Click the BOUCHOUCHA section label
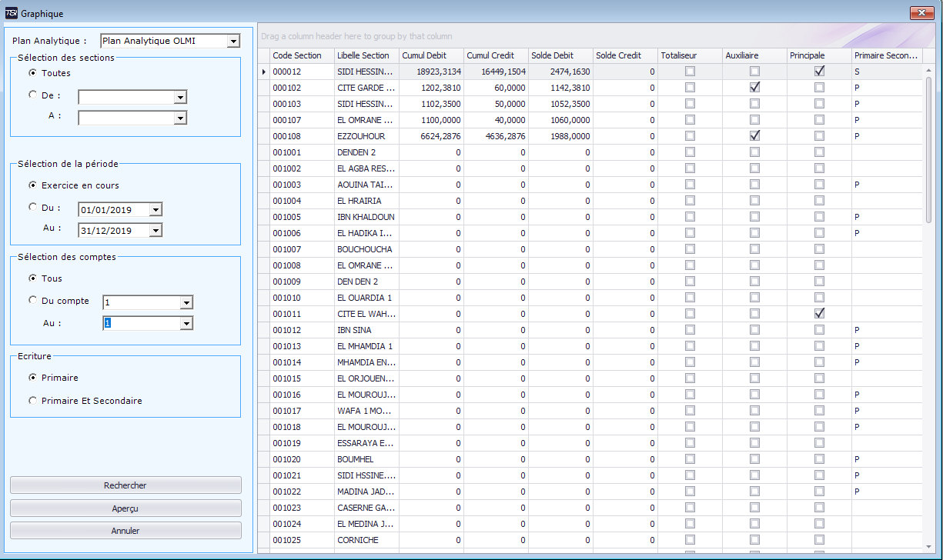 (x=365, y=249)
